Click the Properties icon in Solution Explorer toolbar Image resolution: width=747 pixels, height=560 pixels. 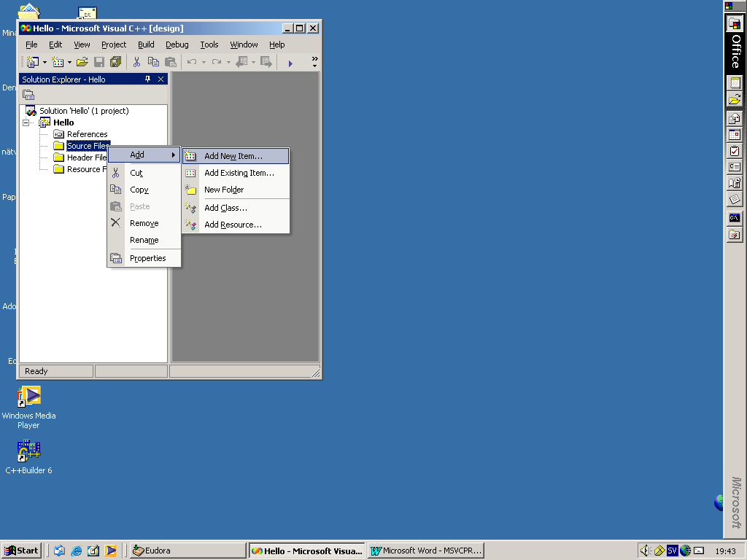28,95
